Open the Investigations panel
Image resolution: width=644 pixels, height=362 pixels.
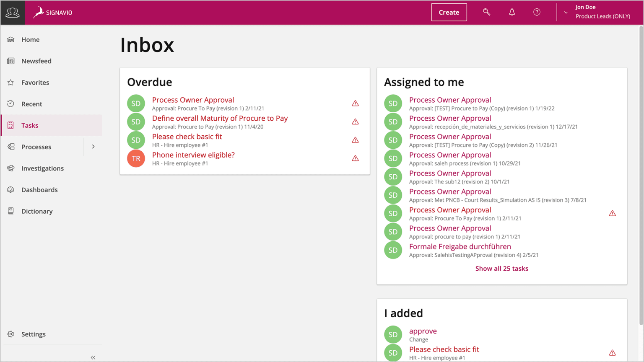tap(42, 168)
